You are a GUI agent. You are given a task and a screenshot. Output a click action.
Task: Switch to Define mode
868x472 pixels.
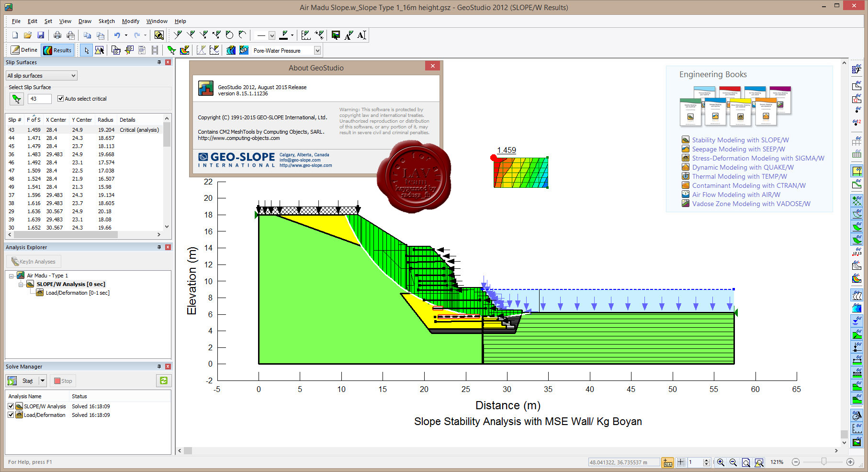[x=24, y=50]
